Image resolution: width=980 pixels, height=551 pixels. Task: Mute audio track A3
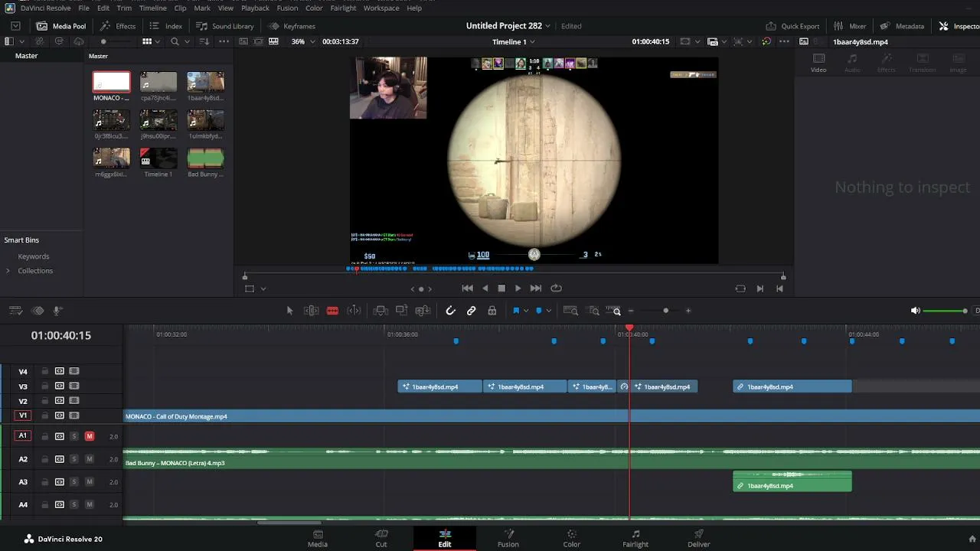pyautogui.click(x=90, y=482)
